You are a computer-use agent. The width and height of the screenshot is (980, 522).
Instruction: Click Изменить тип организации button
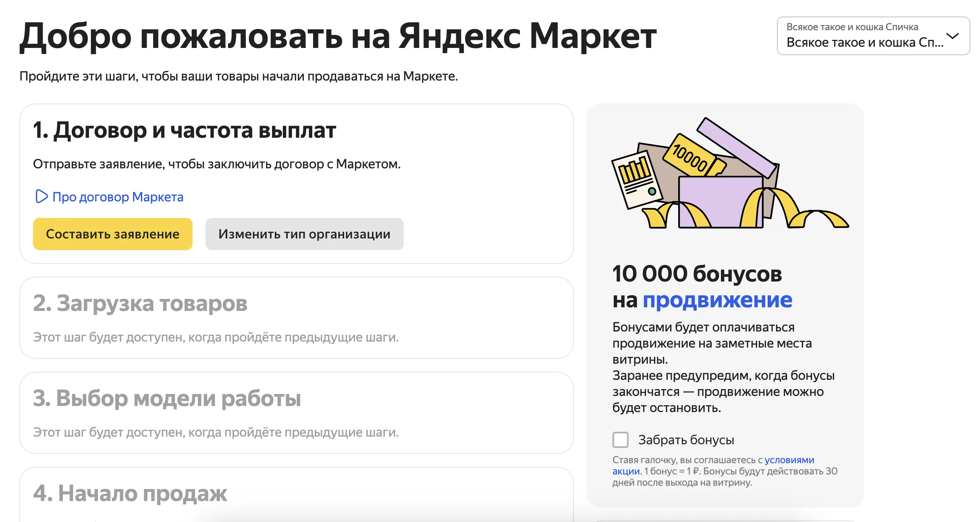[x=305, y=234]
